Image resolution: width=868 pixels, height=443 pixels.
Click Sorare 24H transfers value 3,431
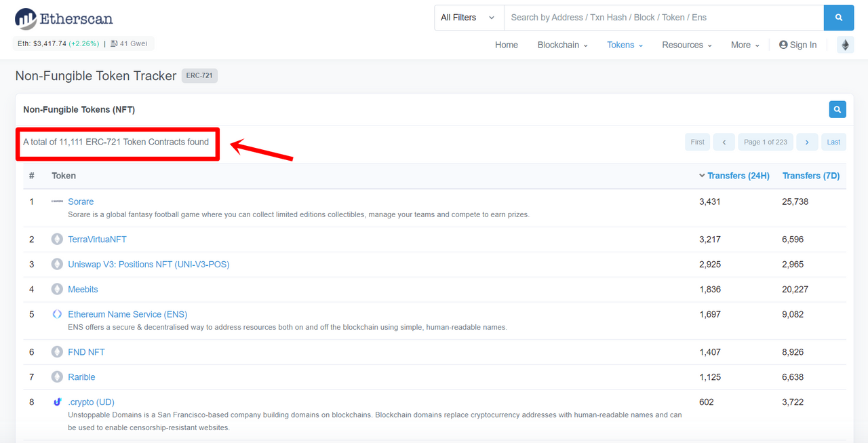pyautogui.click(x=710, y=201)
